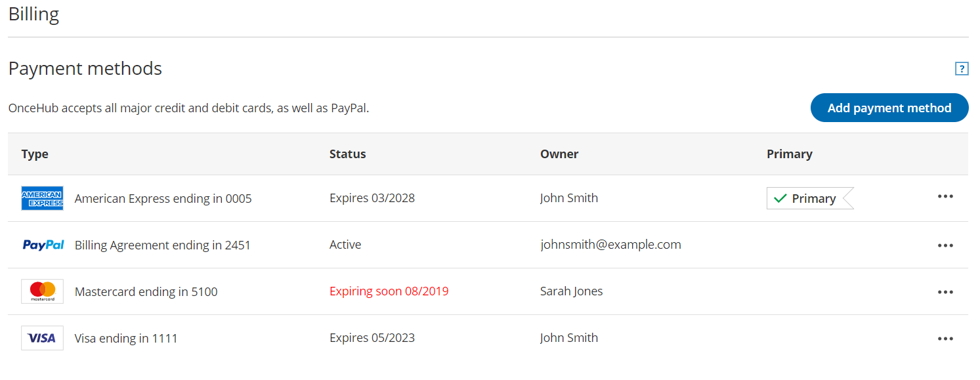Click the PayPal logo icon
The height and width of the screenshot is (380, 980).
[43, 245]
